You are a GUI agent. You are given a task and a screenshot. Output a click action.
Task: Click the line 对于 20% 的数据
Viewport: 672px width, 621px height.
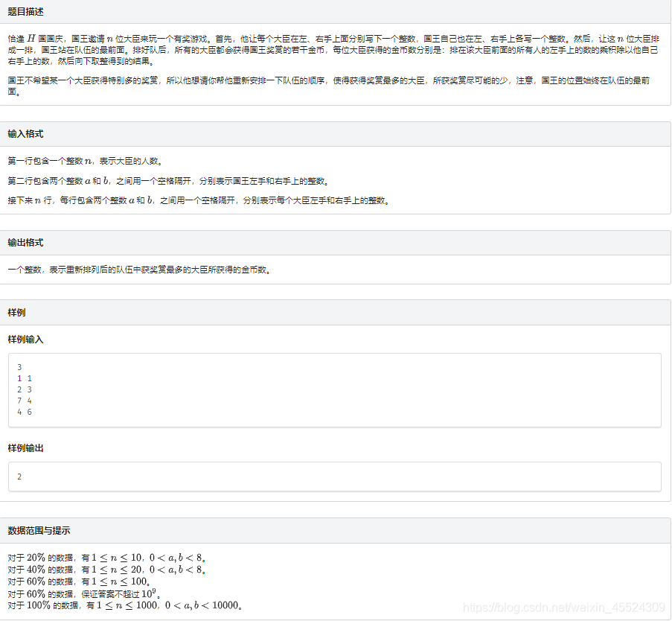(106, 558)
